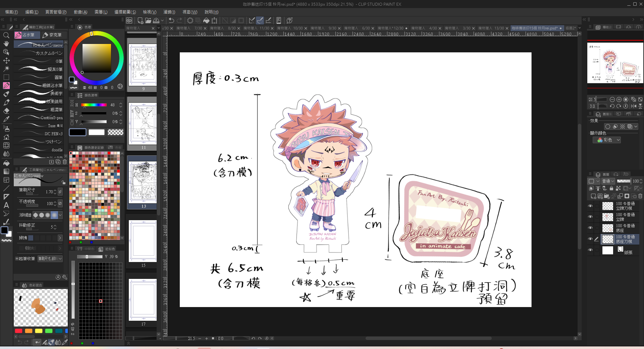Zoom in on the Navigator panel
644x349 pixels.
619,99
